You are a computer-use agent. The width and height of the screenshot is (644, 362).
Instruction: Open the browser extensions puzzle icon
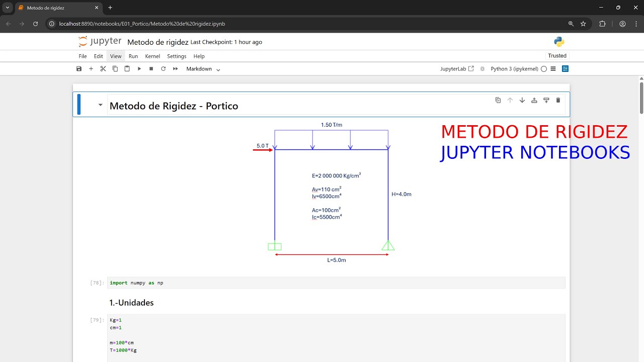click(x=602, y=24)
